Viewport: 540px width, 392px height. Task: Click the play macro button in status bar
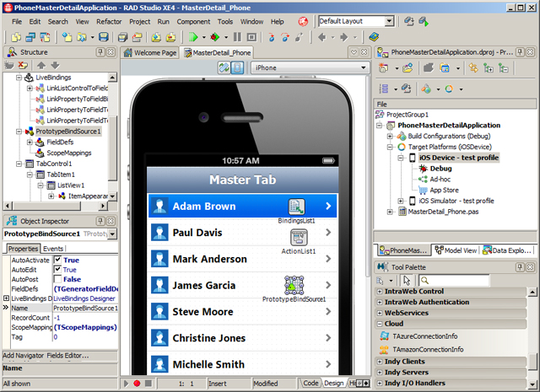click(x=126, y=383)
